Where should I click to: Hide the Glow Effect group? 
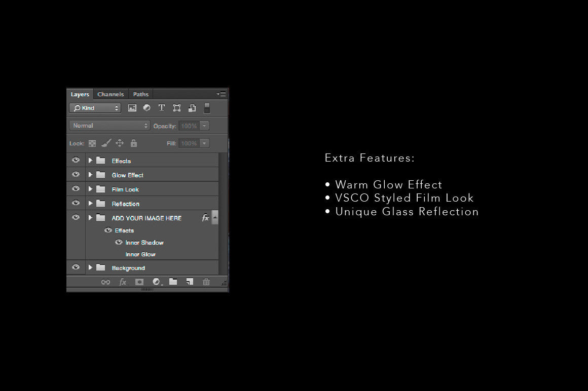pos(76,175)
